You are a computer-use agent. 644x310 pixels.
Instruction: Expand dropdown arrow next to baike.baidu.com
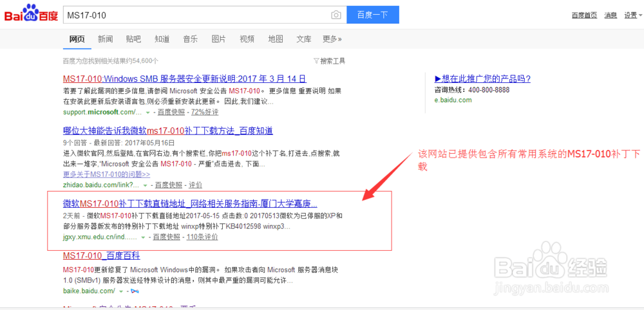[121, 291]
